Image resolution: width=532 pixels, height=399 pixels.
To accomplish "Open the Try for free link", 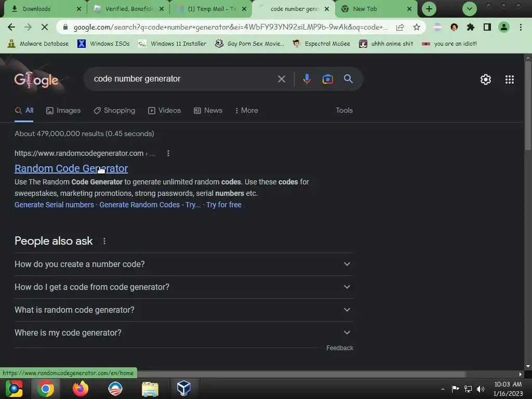I will click(224, 205).
